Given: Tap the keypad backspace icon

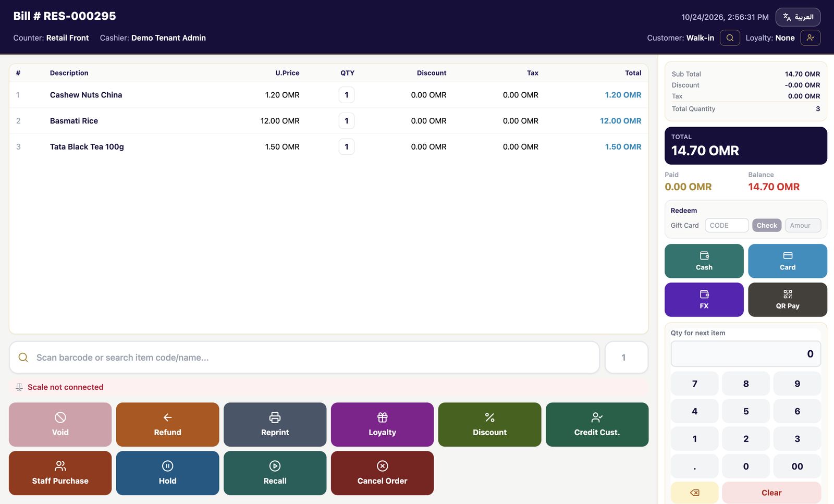Looking at the screenshot, I should click(x=694, y=493).
